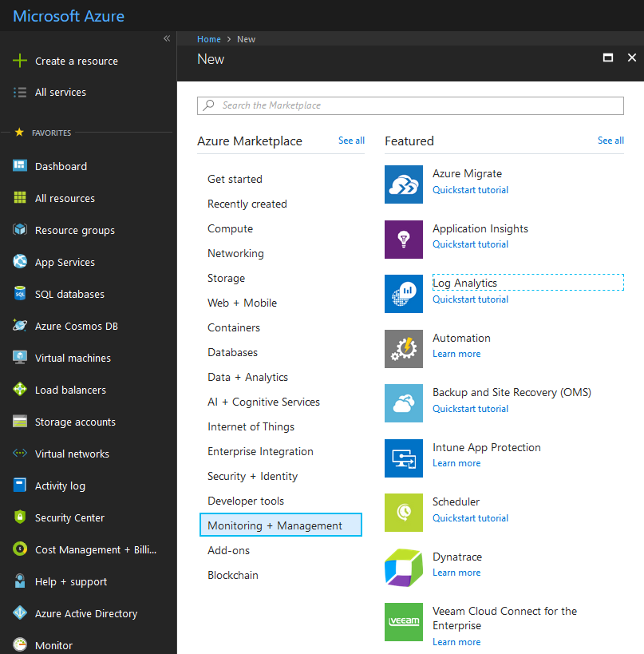Select the Containers category
Image resolution: width=644 pixels, height=654 pixels.
[x=234, y=327]
